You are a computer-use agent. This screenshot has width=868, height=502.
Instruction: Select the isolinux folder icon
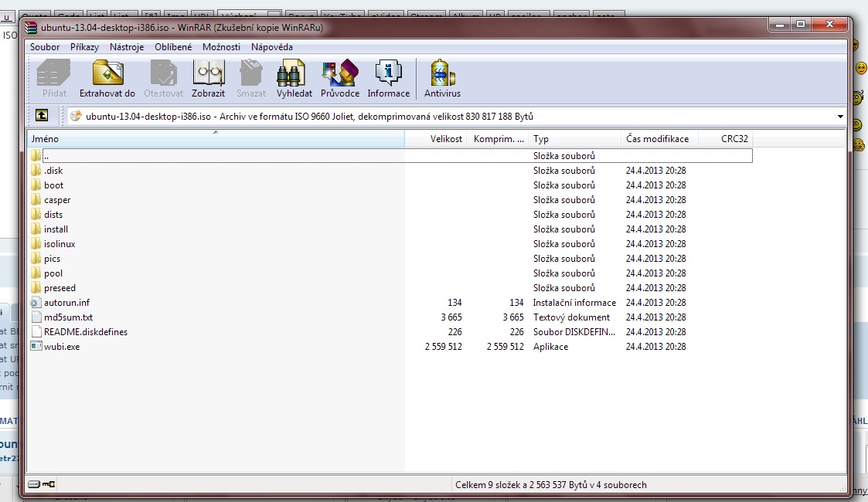click(x=36, y=243)
